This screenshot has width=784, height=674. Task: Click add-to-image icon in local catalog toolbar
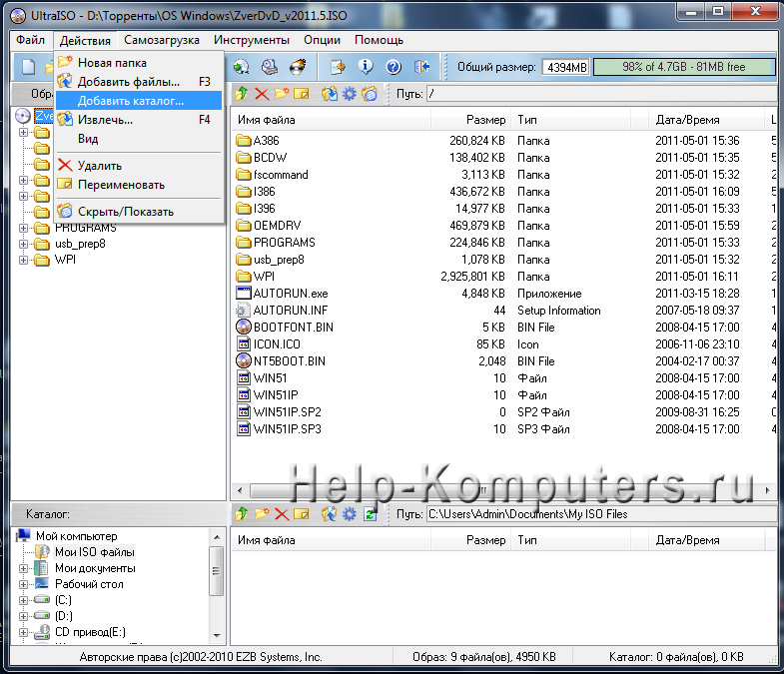pyautogui.click(x=329, y=514)
